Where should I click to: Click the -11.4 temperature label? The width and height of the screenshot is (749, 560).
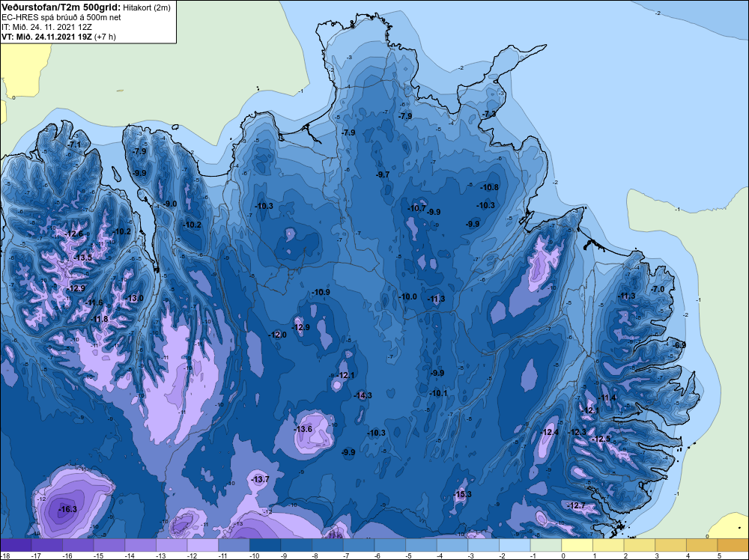pyautogui.click(x=607, y=398)
